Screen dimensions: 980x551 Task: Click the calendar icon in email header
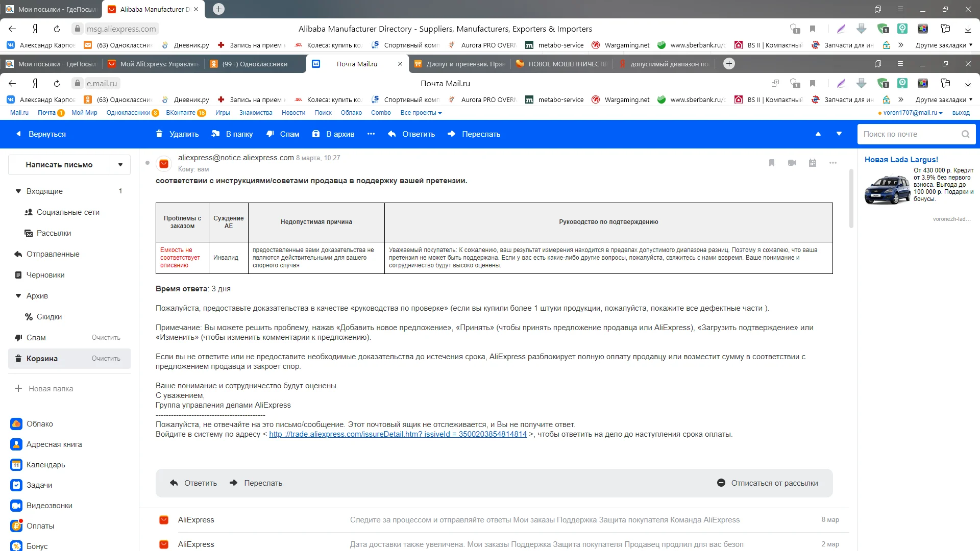(x=813, y=163)
